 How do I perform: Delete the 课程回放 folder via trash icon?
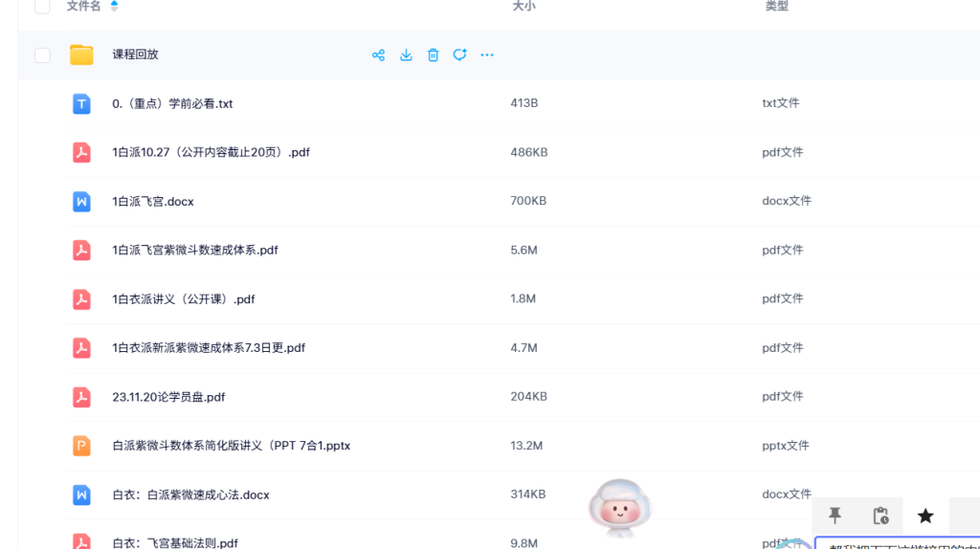(x=434, y=55)
